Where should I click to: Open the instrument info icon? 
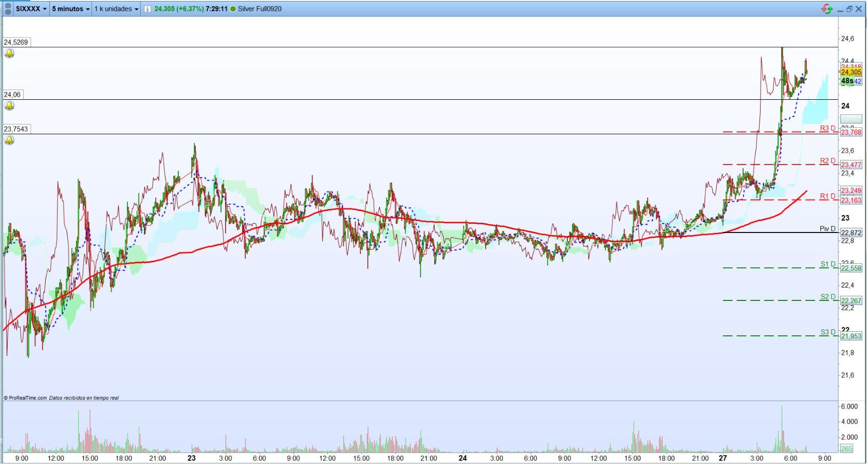tap(147, 9)
